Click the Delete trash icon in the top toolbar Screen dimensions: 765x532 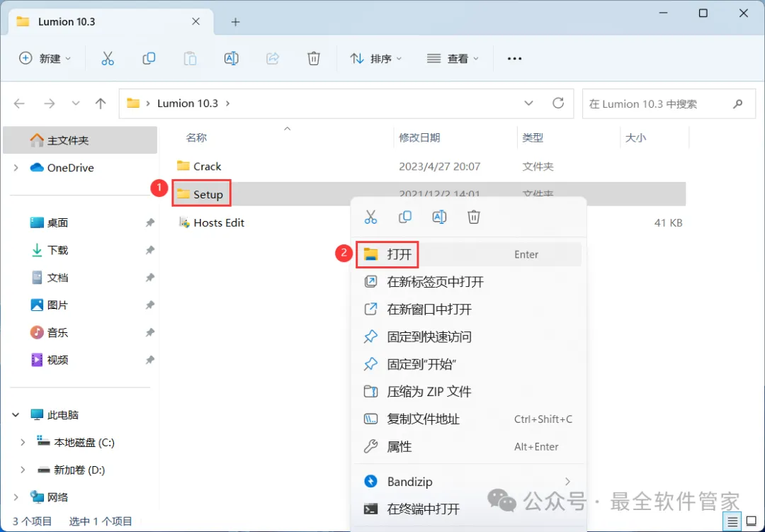(314, 59)
